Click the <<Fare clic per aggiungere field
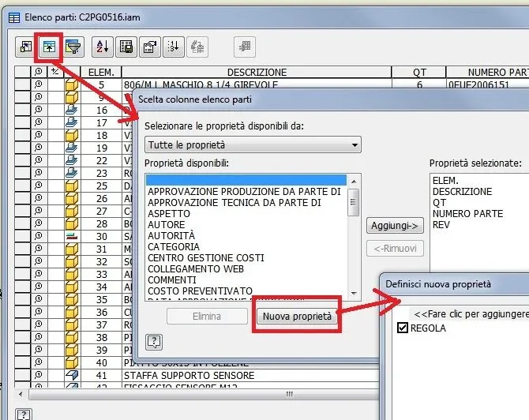529x420 pixels. [x=469, y=314]
